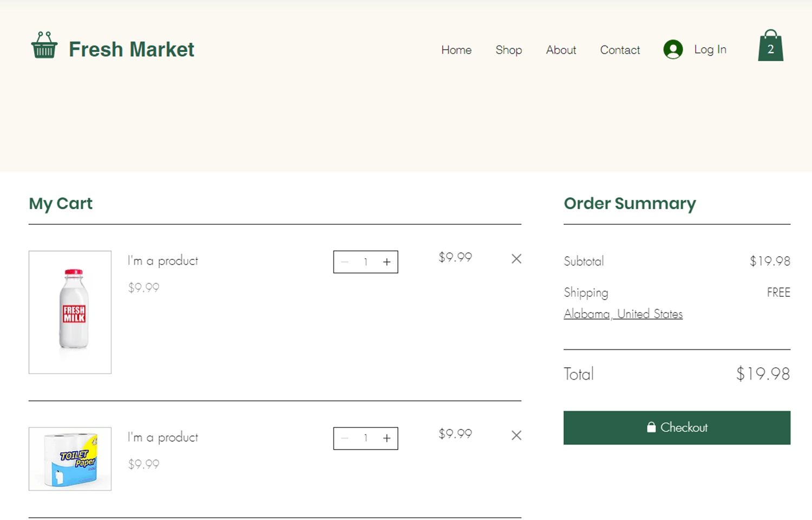Click the Log In button
Image resolution: width=812 pixels, height=520 pixels.
710,49
